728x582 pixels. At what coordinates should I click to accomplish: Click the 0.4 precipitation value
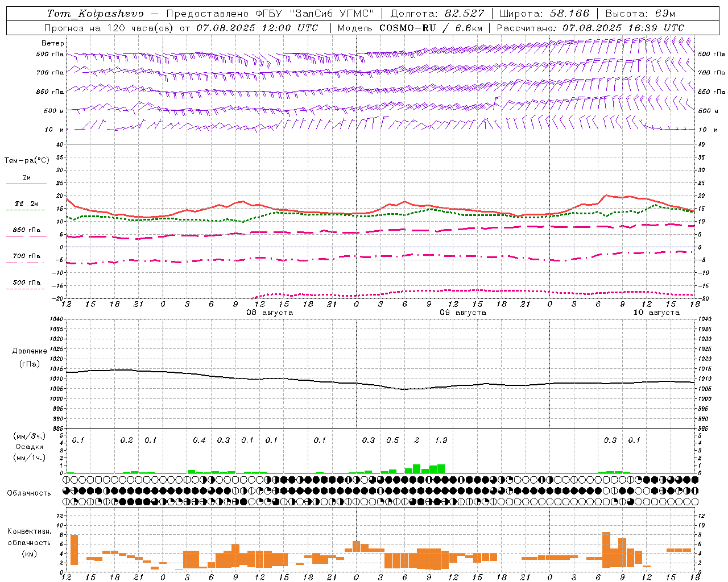coord(199,440)
